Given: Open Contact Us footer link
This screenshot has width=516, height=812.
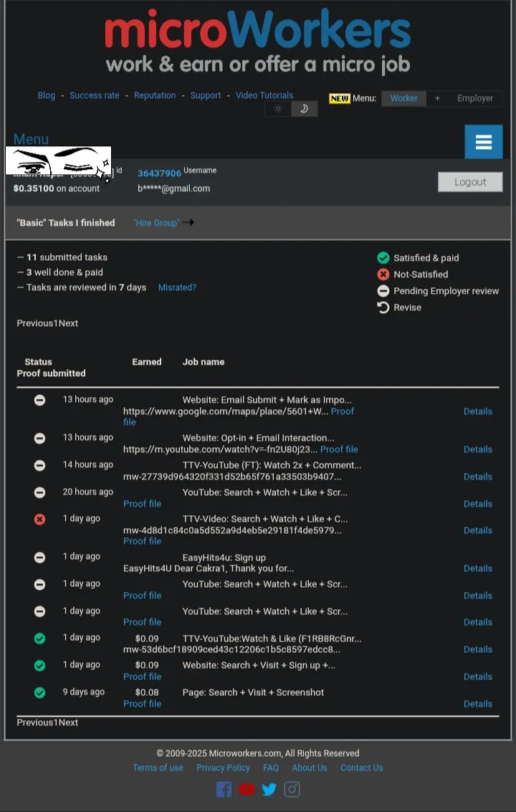Looking at the screenshot, I should point(362,768).
